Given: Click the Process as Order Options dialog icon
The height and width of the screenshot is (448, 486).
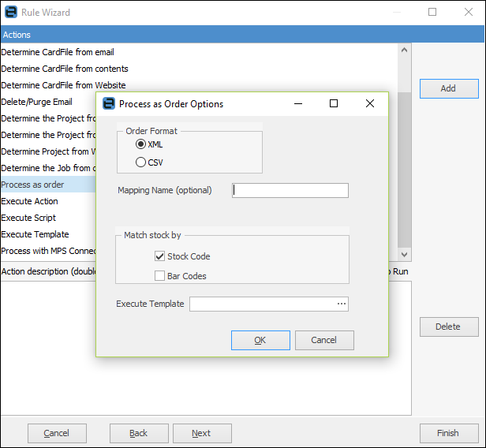Looking at the screenshot, I should pyautogui.click(x=108, y=103).
